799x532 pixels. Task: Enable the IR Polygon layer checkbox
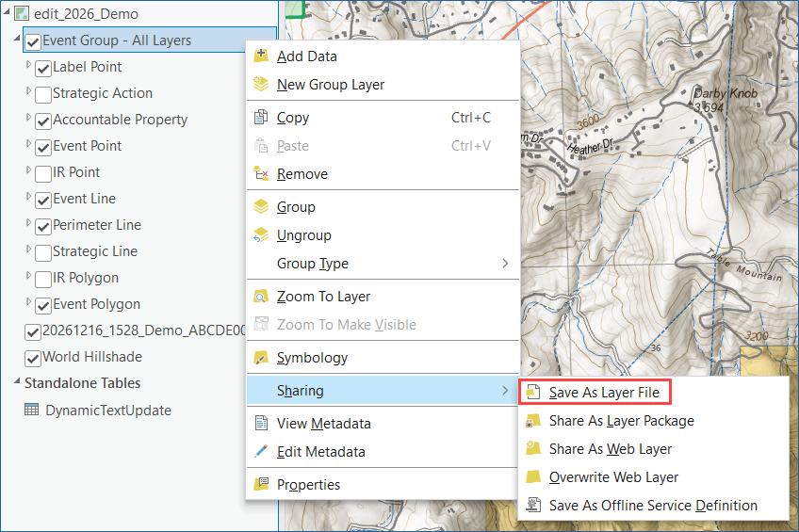click(43, 279)
